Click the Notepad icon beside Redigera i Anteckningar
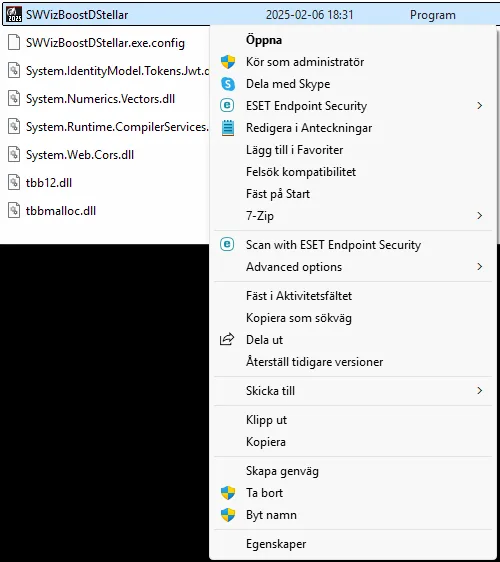The width and height of the screenshot is (500, 562). (x=228, y=128)
